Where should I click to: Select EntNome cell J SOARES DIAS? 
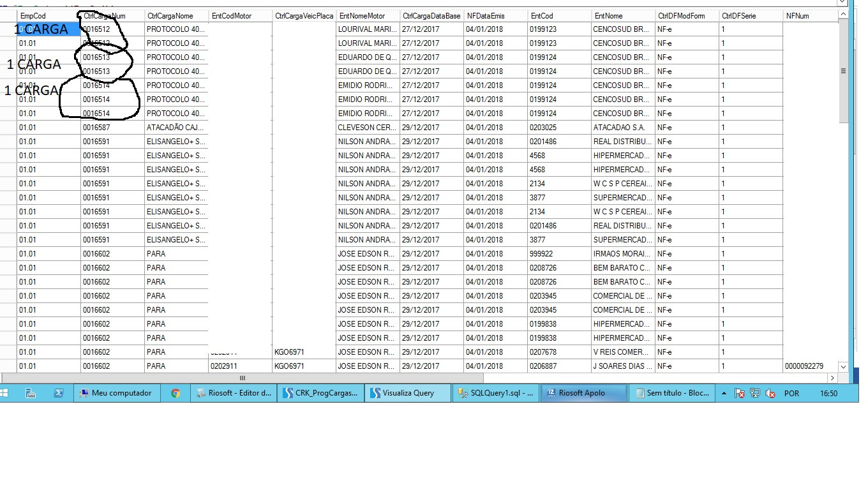(623, 366)
